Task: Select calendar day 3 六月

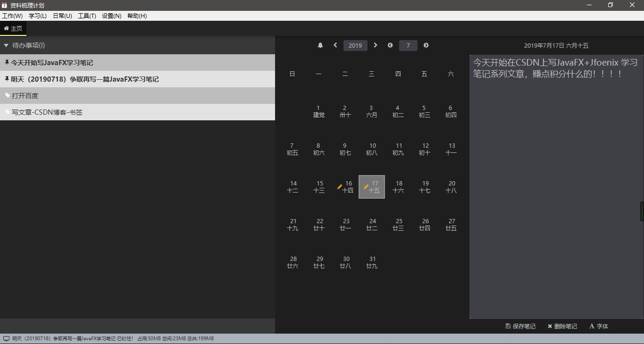Action: tap(372, 111)
